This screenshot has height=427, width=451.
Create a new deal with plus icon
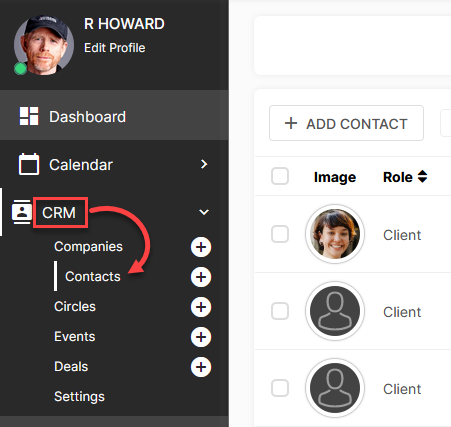pos(201,367)
